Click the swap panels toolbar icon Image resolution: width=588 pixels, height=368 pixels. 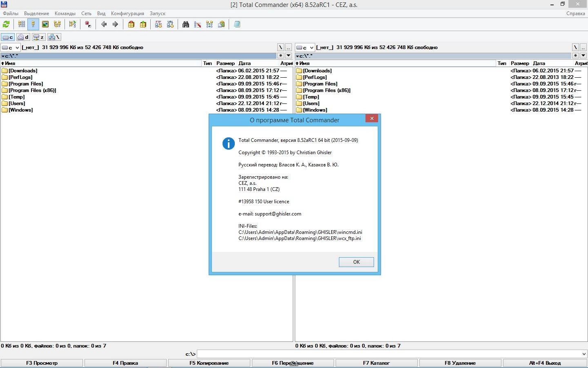[73, 25]
